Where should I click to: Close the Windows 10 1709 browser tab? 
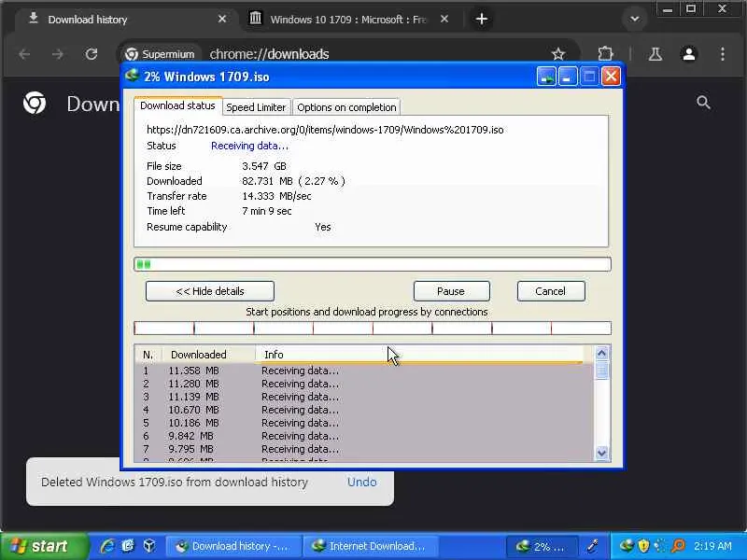(444, 19)
